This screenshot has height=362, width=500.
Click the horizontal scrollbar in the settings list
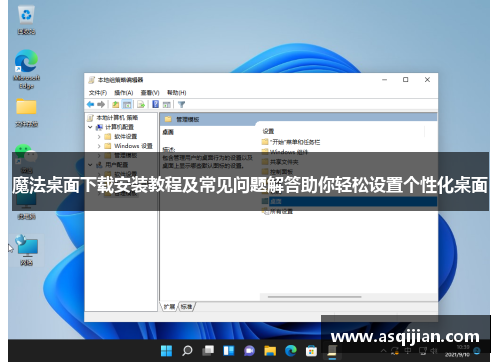tap(314, 296)
